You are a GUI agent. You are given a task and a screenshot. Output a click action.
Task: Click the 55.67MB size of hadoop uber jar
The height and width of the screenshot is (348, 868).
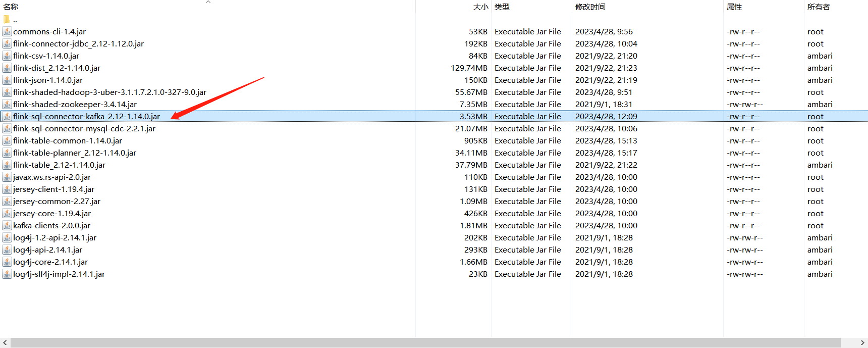pos(471,92)
